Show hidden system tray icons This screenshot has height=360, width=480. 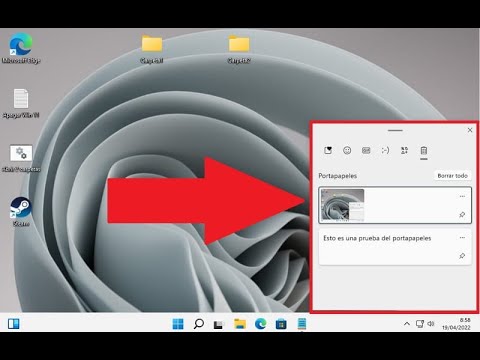click(407, 324)
